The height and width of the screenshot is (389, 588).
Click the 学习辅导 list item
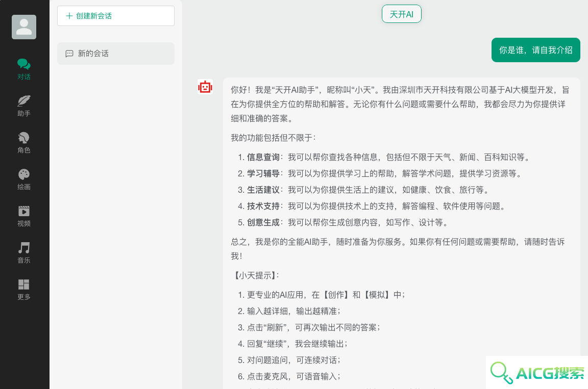coord(380,174)
